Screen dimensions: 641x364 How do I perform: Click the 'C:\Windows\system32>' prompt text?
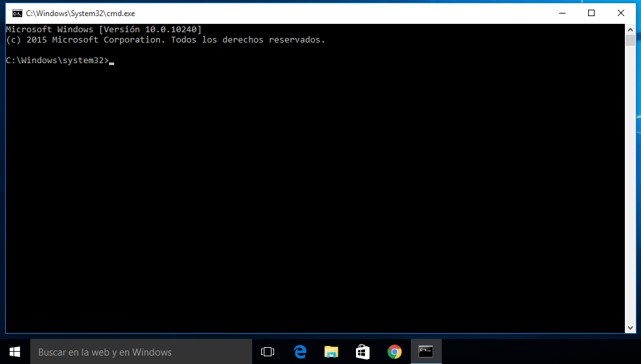click(x=57, y=61)
